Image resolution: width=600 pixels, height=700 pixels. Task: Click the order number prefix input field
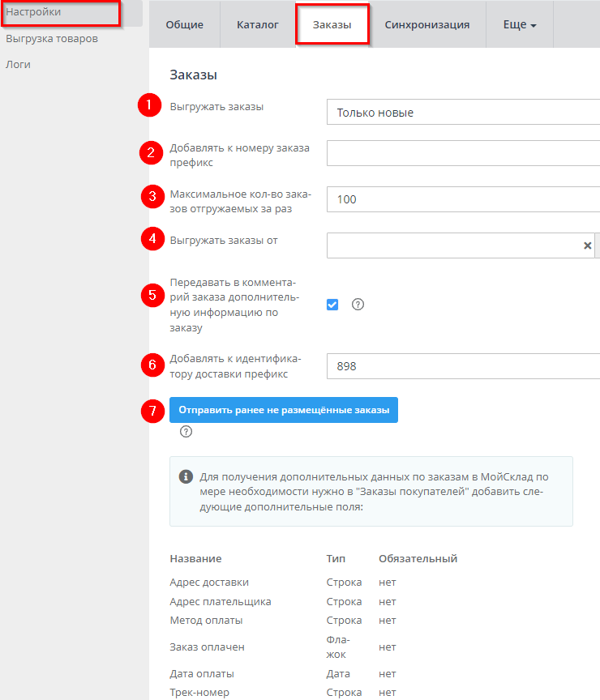coord(462,152)
